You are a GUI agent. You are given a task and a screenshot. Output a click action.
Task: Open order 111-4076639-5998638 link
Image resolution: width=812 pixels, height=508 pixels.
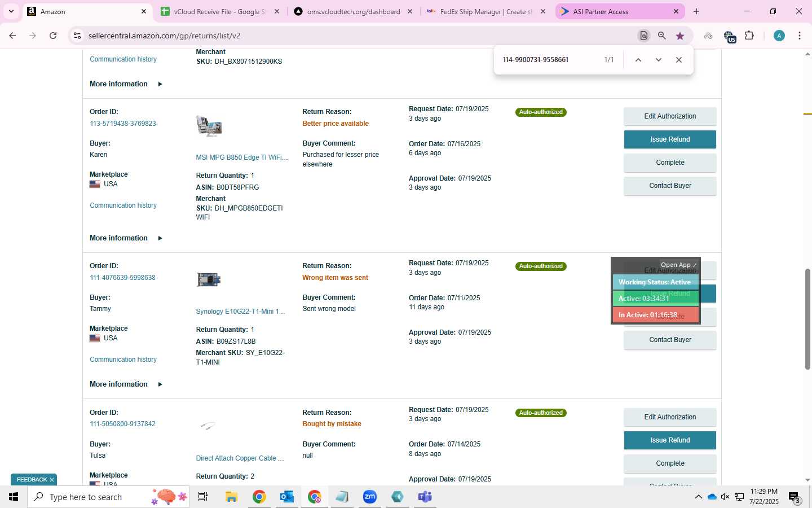tap(122, 278)
